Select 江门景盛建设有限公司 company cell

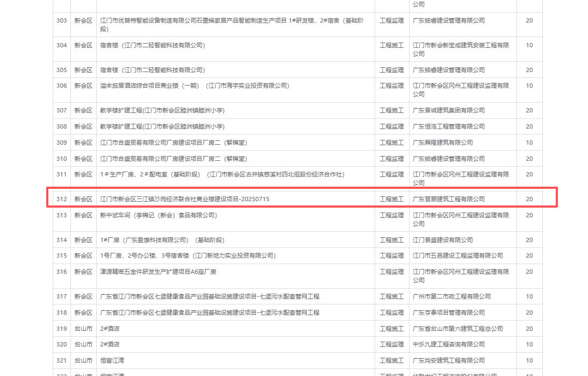[x=442, y=240]
